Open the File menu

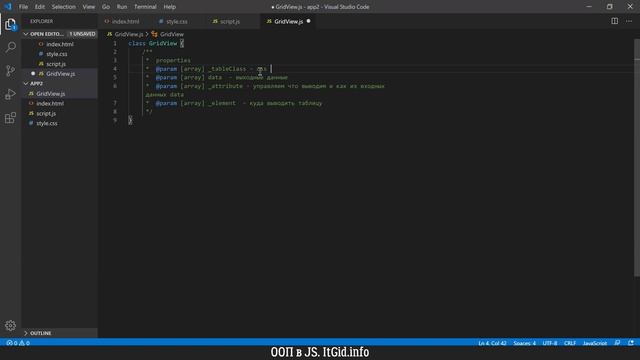(23, 7)
